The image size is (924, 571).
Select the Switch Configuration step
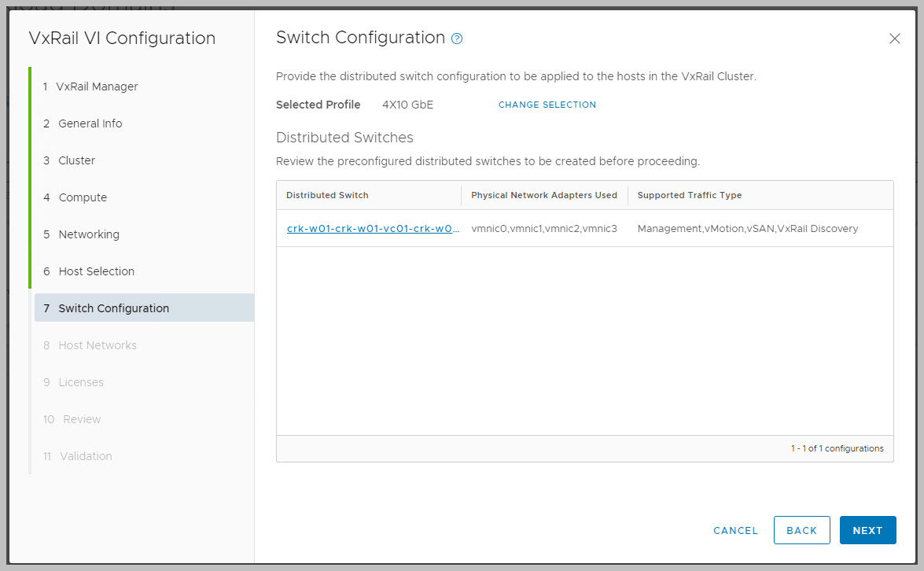113,308
